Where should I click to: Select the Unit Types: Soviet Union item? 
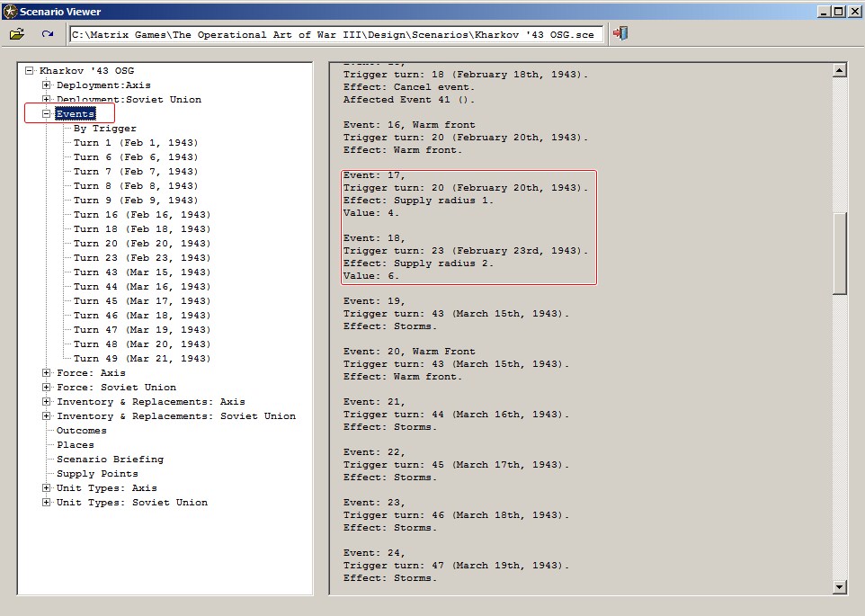(132, 502)
